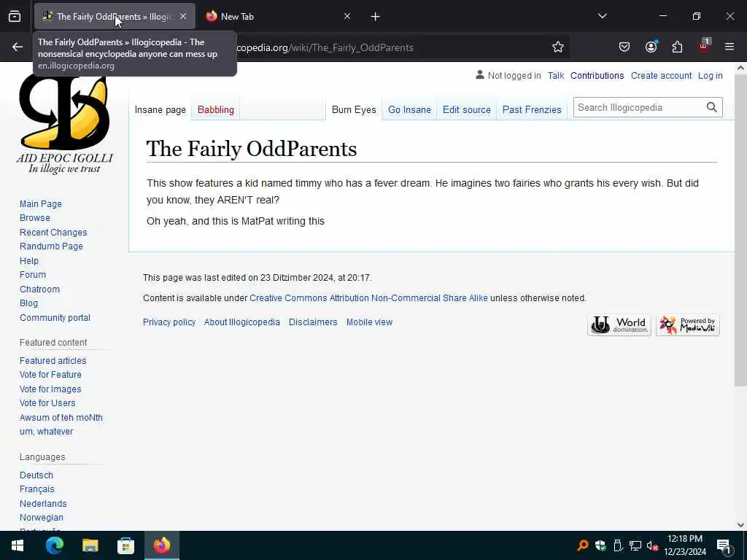Open Main Page sidebar link

point(41,204)
